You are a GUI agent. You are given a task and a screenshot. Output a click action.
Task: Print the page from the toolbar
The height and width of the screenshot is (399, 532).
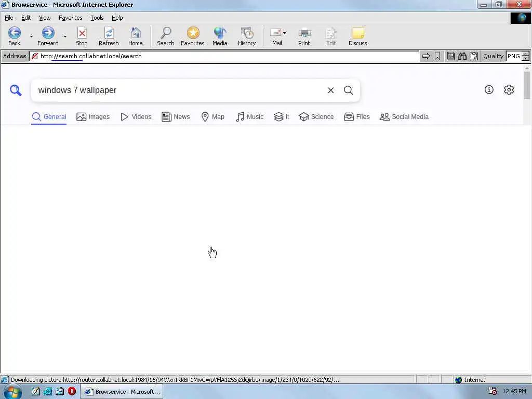(x=304, y=36)
